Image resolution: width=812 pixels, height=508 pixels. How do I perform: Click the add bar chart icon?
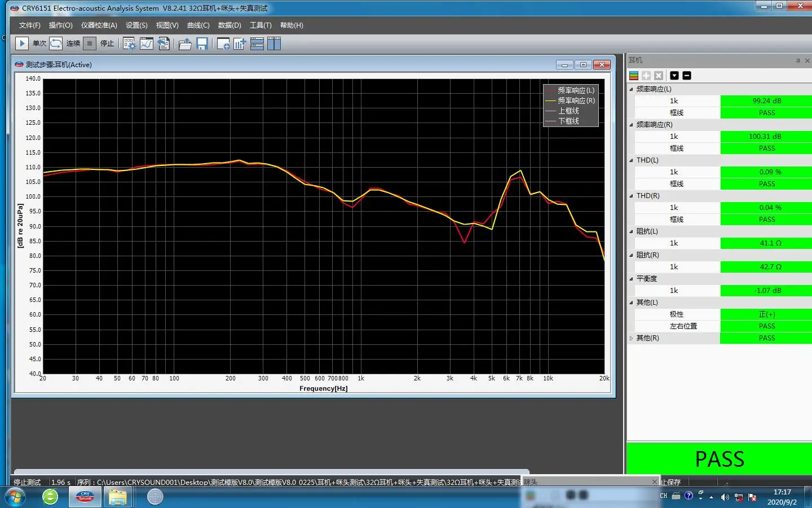click(x=240, y=43)
